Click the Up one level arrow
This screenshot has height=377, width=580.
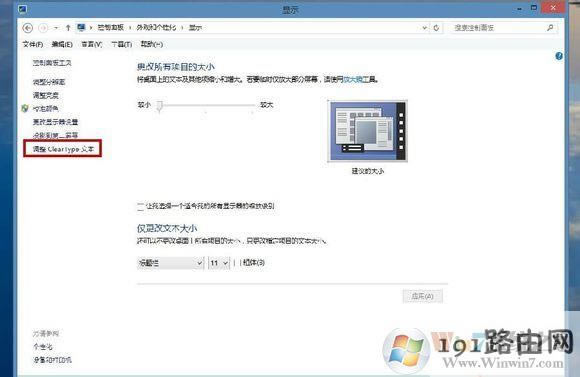(68, 28)
